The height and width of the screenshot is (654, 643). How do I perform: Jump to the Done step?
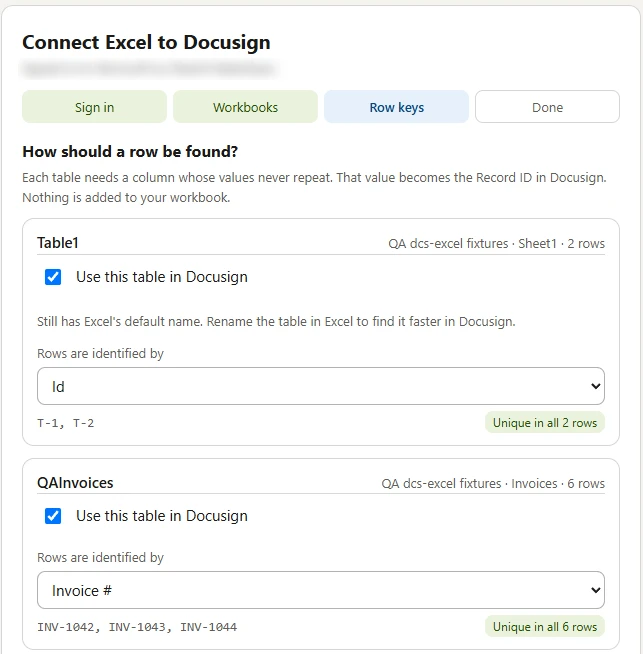point(547,107)
